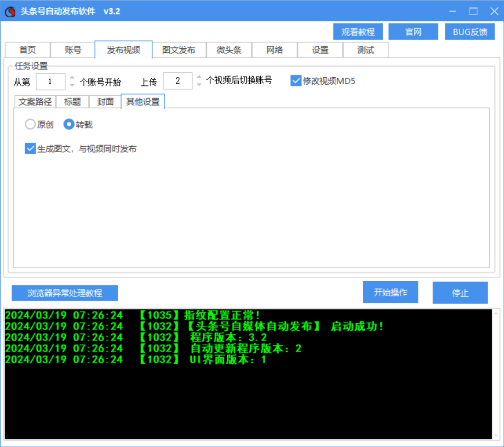
Task: Maximize the application window
Action: tap(473, 11)
